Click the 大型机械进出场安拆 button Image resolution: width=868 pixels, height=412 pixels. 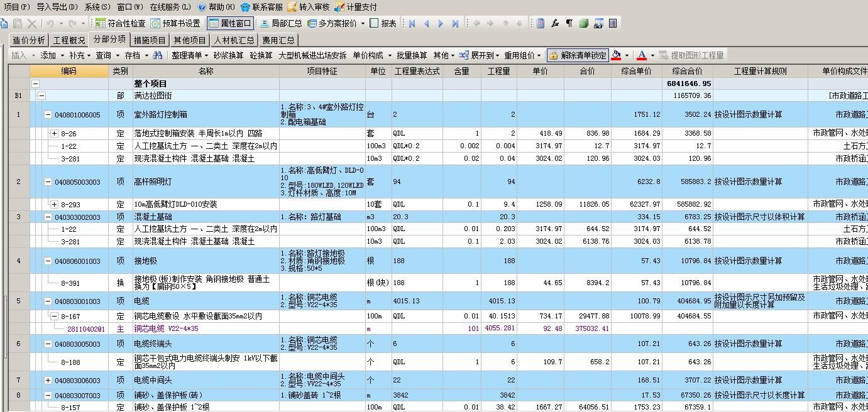[314, 55]
